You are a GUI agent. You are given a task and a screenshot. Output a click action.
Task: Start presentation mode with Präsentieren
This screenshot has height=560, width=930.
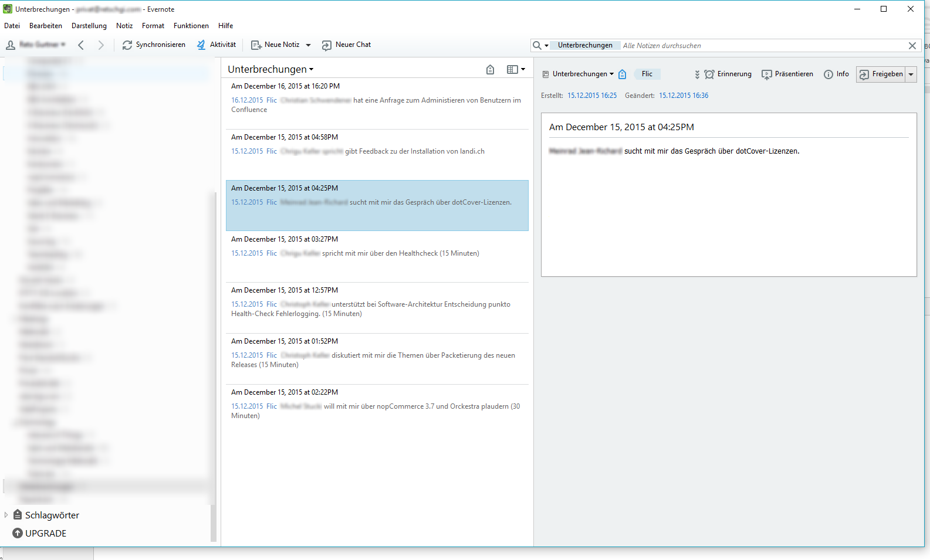787,74
